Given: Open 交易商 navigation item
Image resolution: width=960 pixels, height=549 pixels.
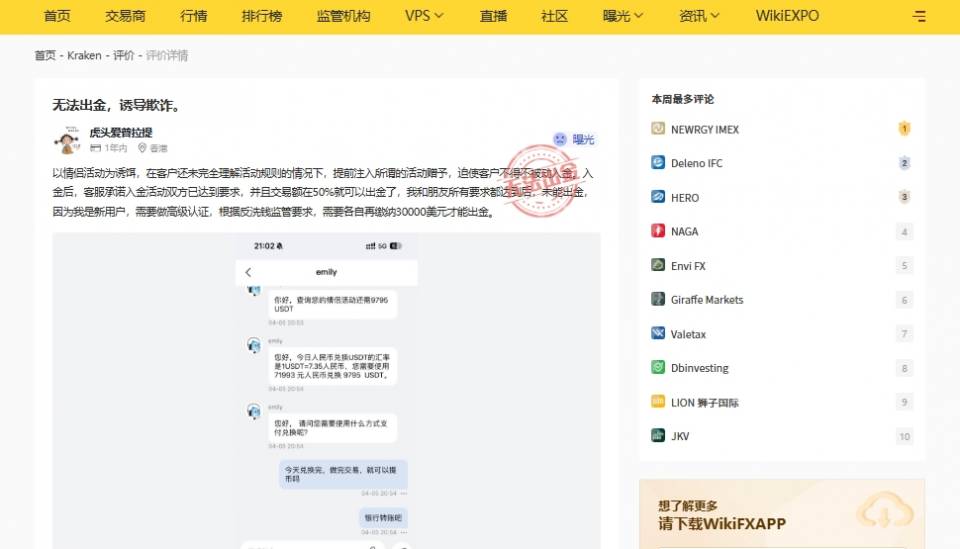Looking at the screenshot, I should pos(125,16).
